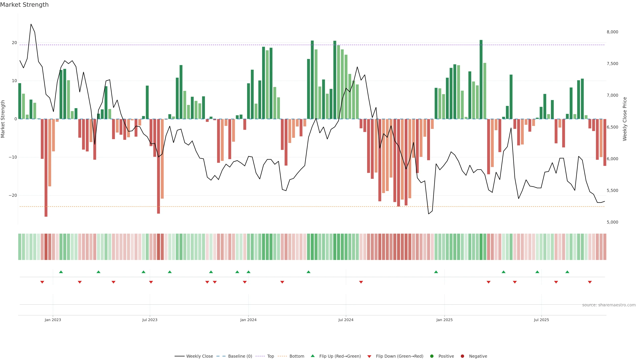Screen dimensions: 644x362
Task: Click the Flip Down red triangle legend icon
Action: pyautogui.click(x=369, y=356)
